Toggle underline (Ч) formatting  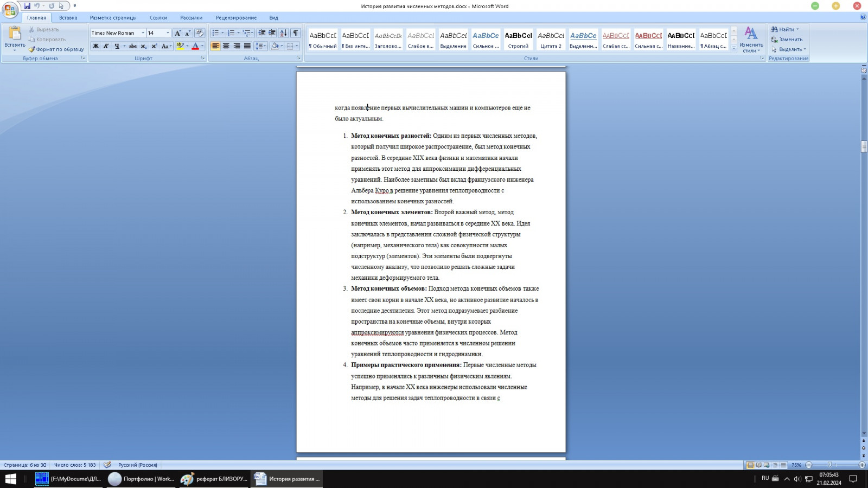[x=117, y=46]
